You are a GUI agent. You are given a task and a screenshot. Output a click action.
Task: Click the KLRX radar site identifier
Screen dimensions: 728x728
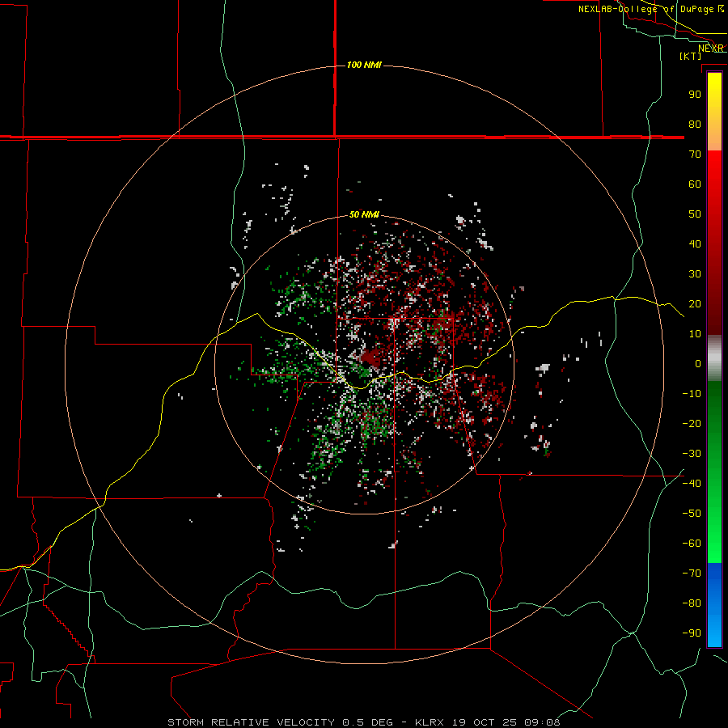(430, 722)
